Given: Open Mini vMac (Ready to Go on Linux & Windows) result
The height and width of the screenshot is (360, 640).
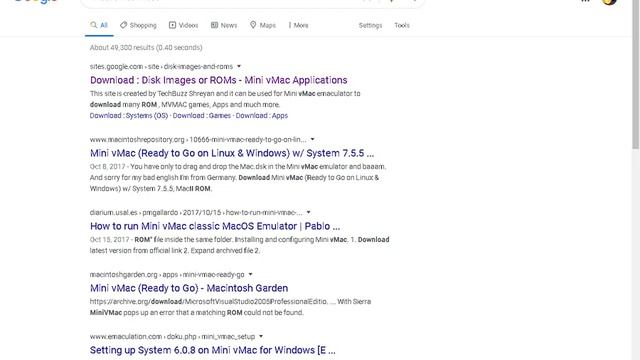Looking at the screenshot, I should click(x=232, y=153).
